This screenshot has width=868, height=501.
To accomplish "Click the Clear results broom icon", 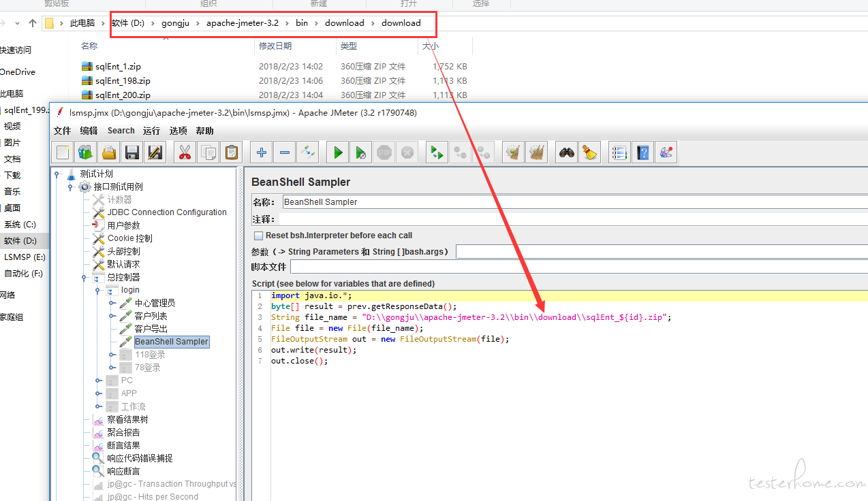I will click(513, 152).
